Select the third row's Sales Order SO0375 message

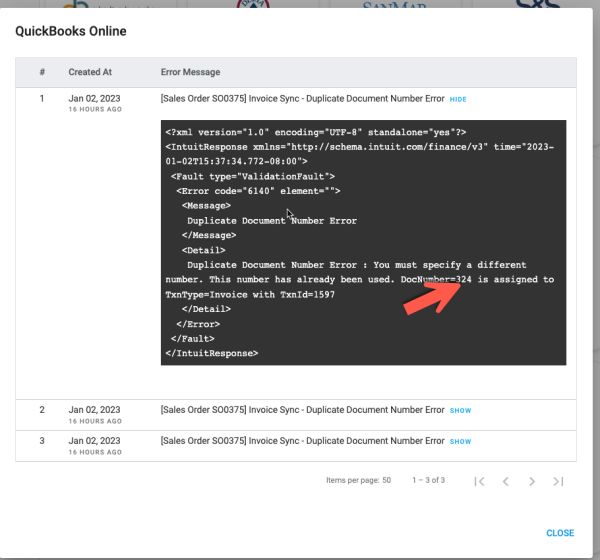302,441
